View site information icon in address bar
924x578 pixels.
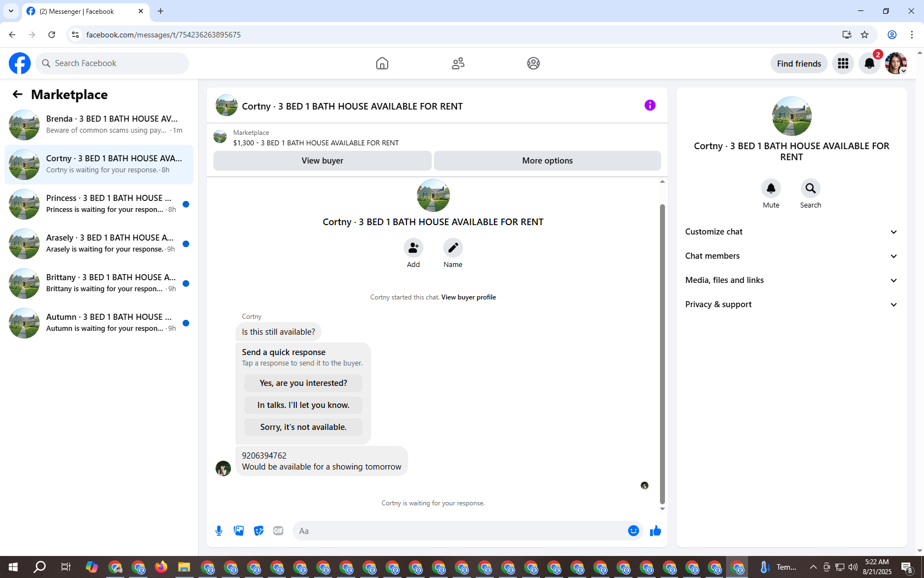(75, 35)
